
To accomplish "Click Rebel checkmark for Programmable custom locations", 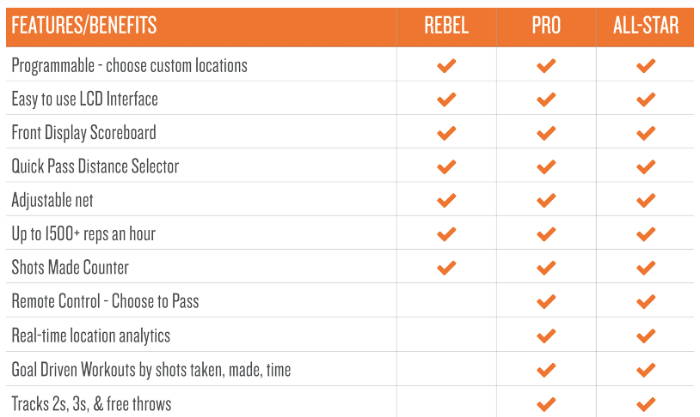I will click(446, 66).
